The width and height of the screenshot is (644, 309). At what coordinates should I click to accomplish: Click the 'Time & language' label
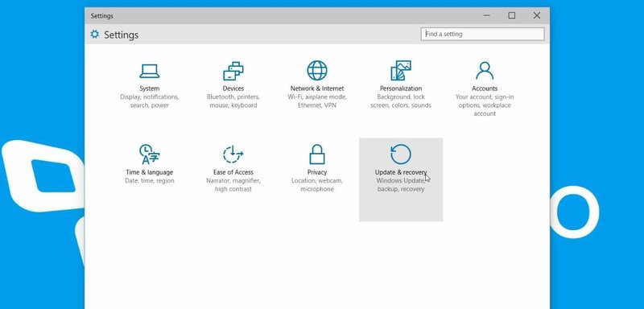tap(150, 172)
